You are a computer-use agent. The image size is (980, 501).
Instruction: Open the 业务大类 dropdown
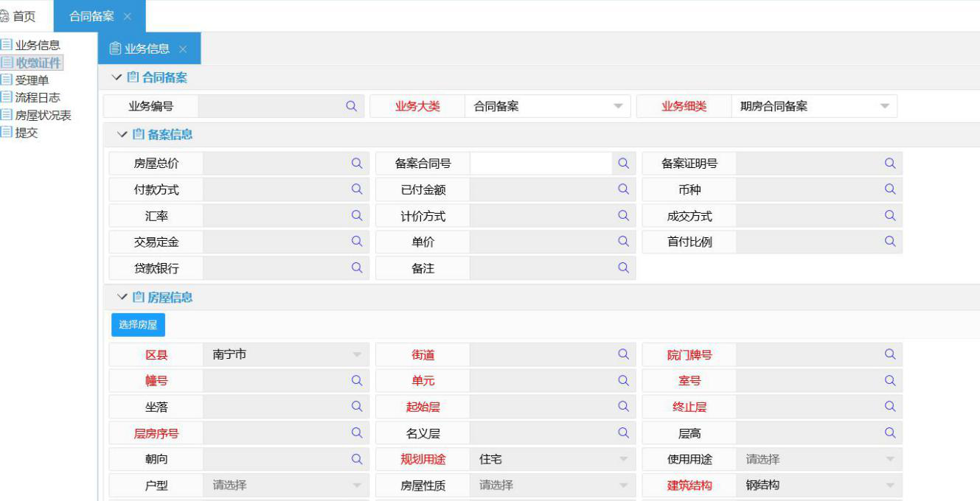tap(548, 106)
